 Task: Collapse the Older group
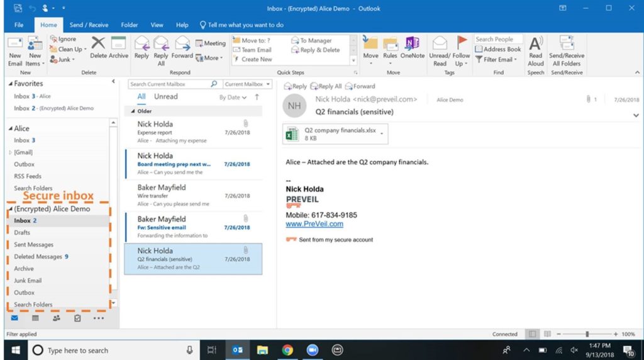(x=133, y=111)
